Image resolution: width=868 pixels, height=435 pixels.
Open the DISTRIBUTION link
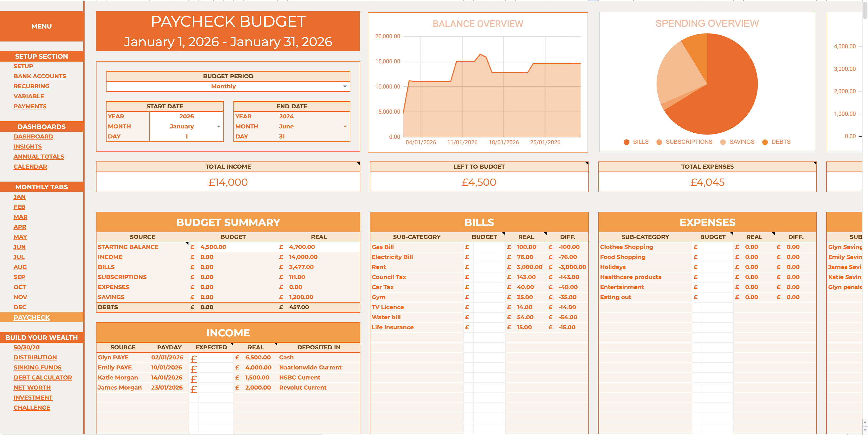(x=35, y=358)
